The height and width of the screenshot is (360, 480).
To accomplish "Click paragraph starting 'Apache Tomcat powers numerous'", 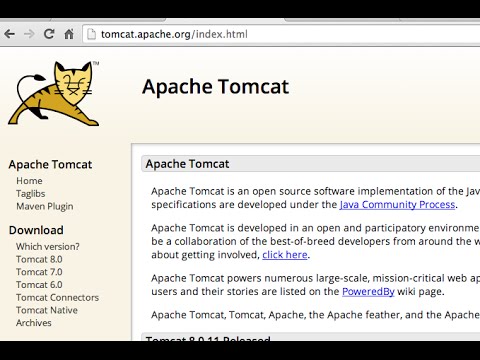I will pos(315,285).
